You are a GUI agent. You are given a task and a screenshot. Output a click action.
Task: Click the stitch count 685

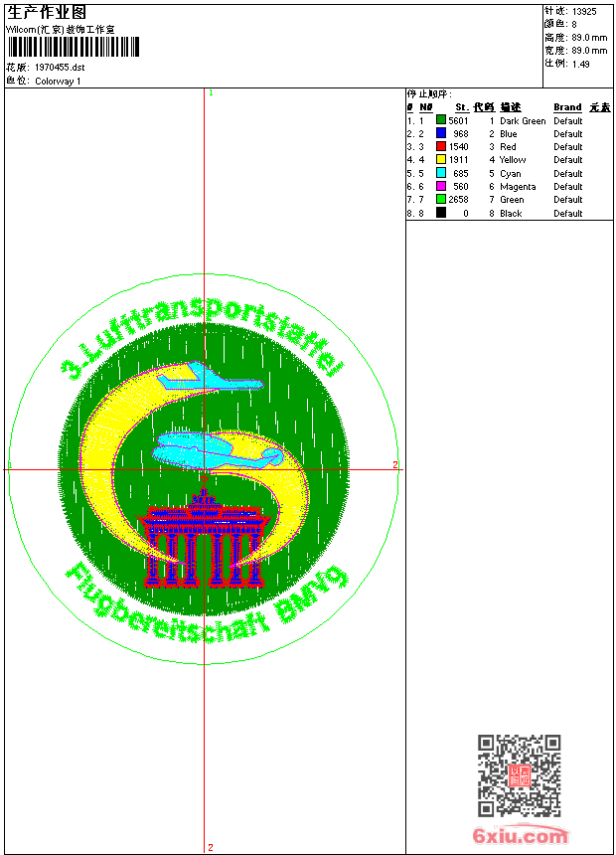click(x=461, y=173)
